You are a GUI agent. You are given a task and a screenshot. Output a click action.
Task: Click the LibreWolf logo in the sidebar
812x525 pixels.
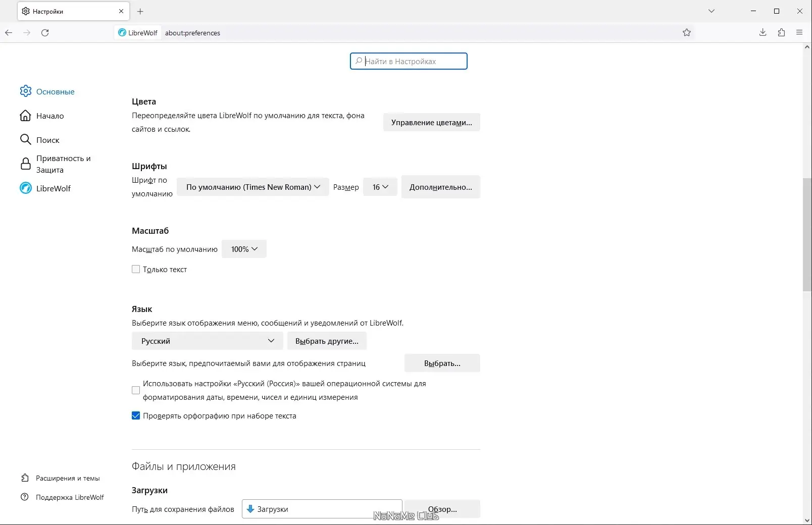tap(26, 188)
